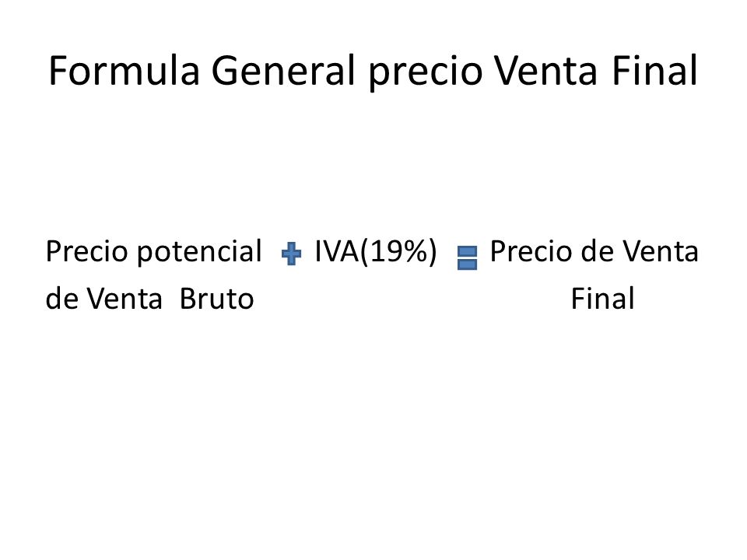The image size is (747, 560).
Task: Click the 'de Venta Bruto' text line
Action: (149, 299)
